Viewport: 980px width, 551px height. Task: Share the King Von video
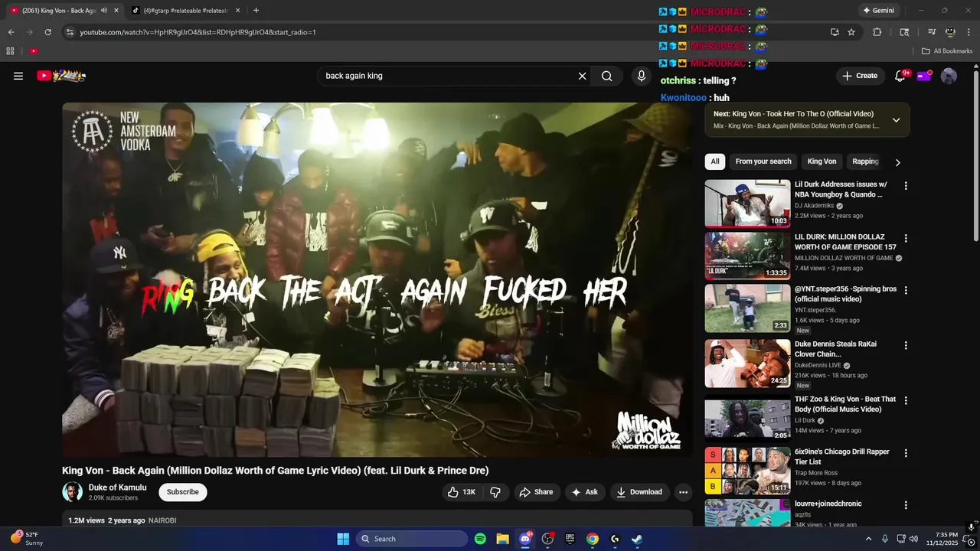tap(536, 492)
